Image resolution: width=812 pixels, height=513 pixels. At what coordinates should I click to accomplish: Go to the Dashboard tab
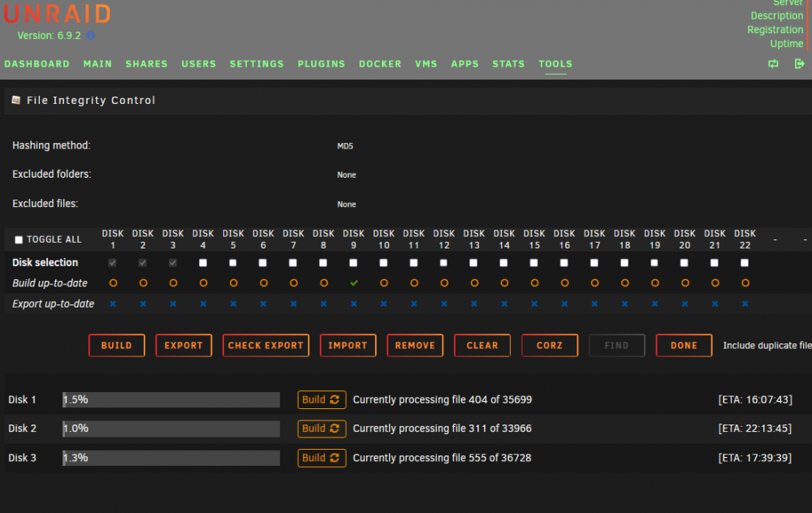click(37, 63)
